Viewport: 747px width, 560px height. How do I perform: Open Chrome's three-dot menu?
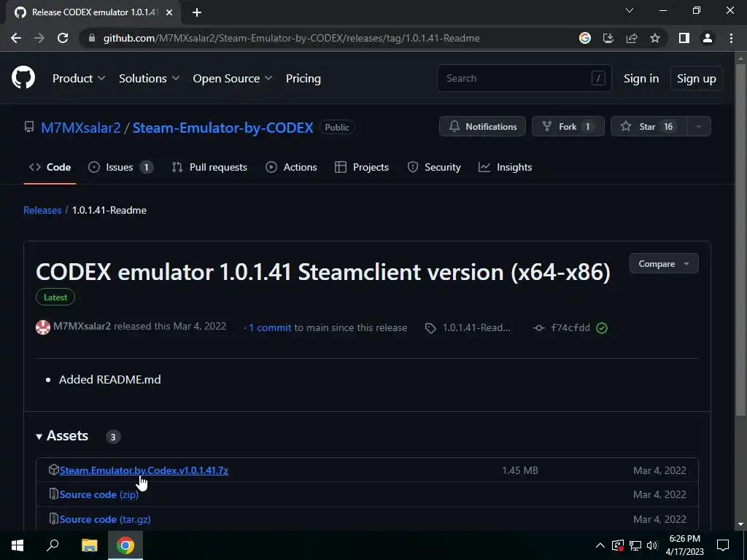coord(731,38)
